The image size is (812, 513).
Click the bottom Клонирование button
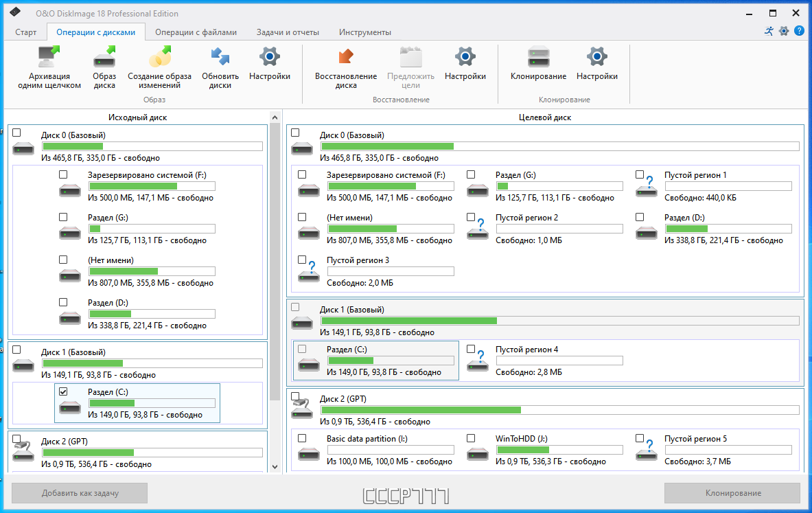coord(733,493)
